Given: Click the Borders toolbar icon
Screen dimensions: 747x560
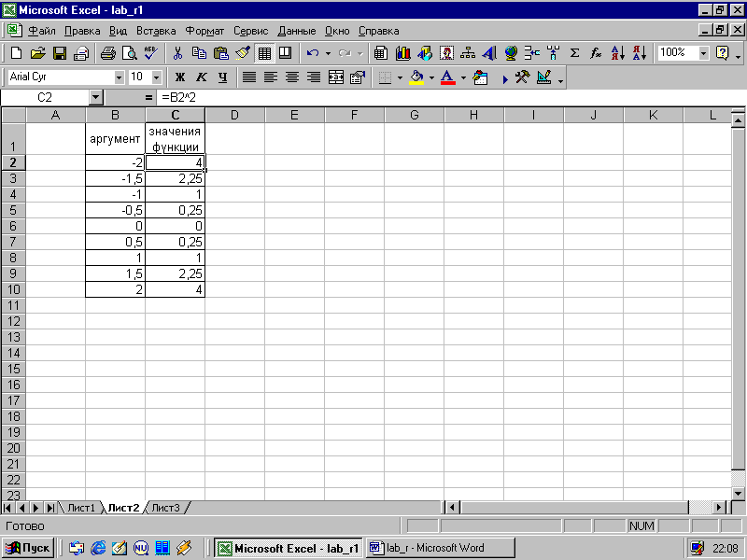Looking at the screenshot, I should coord(386,77).
